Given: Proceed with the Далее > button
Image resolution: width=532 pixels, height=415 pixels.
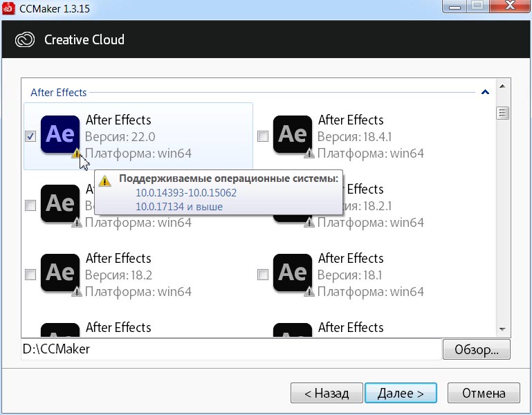Looking at the screenshot, I should click(x=401, y=394).
